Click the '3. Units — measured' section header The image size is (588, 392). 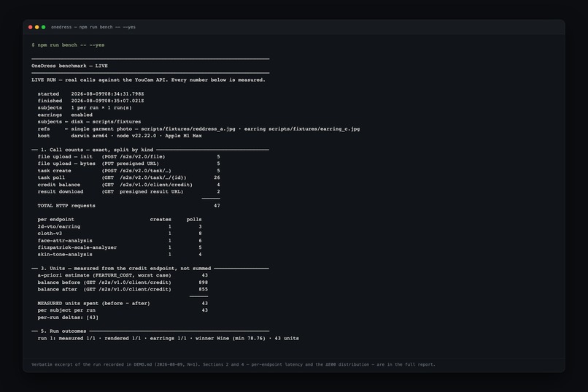pyautogui.click(x=150, y=269)
